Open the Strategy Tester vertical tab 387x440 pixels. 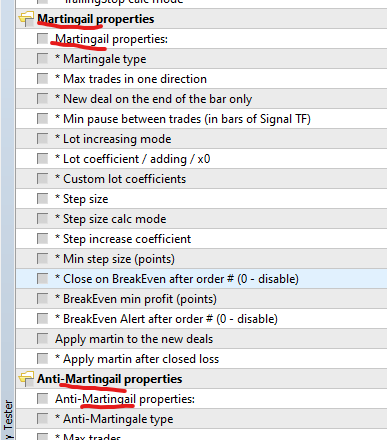(x=8, y=420)
